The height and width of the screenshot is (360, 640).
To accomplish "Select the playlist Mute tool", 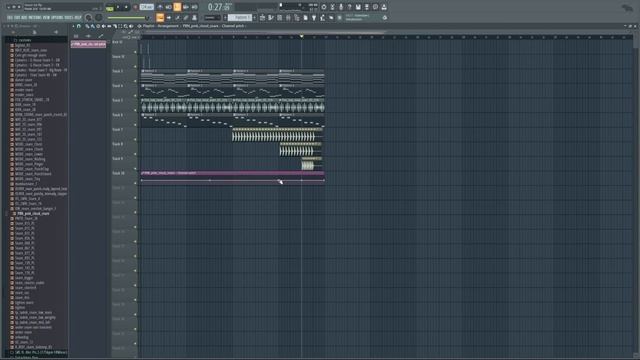I will pos(103,26).
